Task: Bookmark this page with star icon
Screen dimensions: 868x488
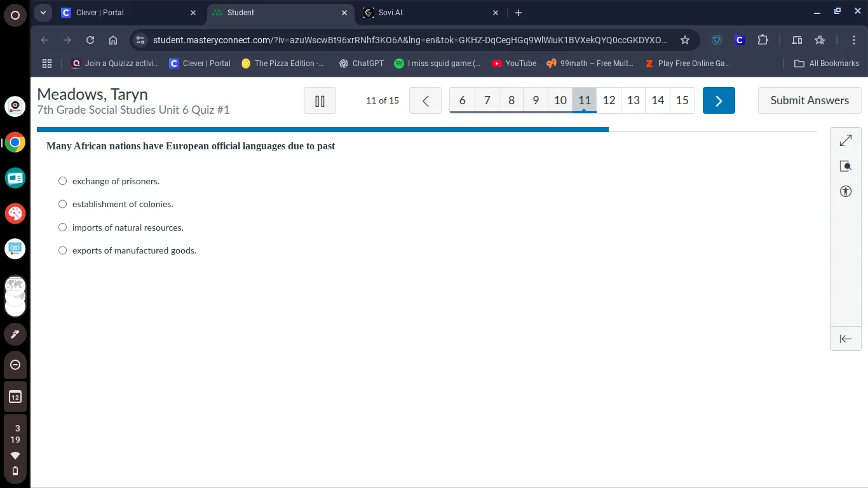Action: [x=684, y=40]
